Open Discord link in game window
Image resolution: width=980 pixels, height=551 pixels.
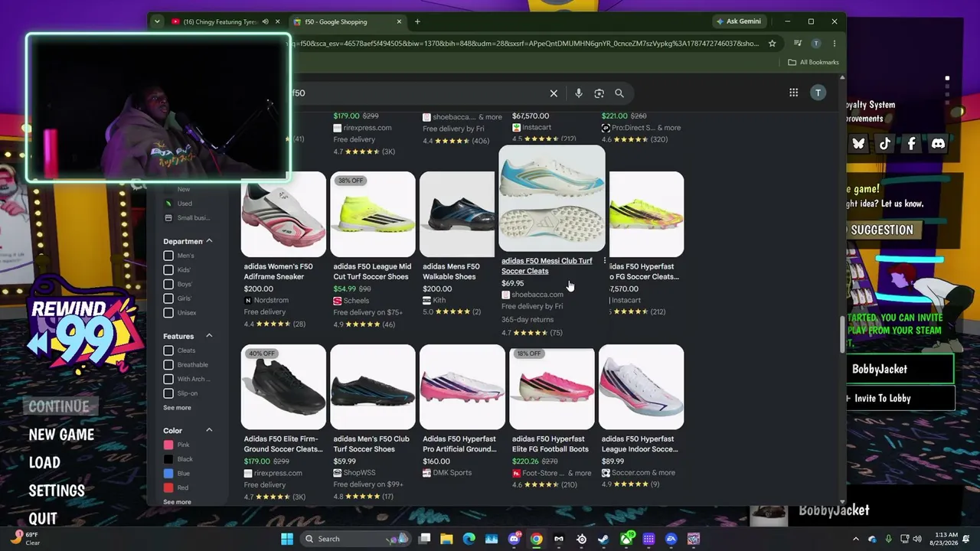pos(938,143)
